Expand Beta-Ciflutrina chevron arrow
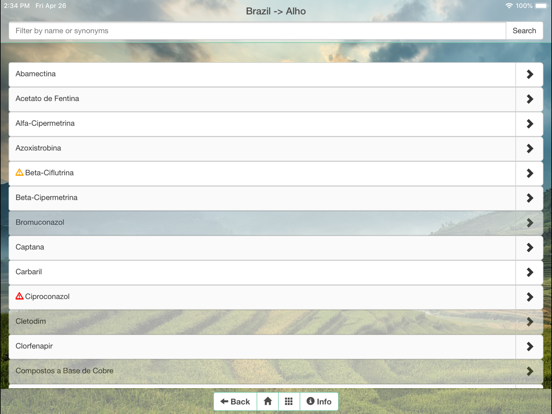Screen dimensions: 552x414 coord(529,173)
